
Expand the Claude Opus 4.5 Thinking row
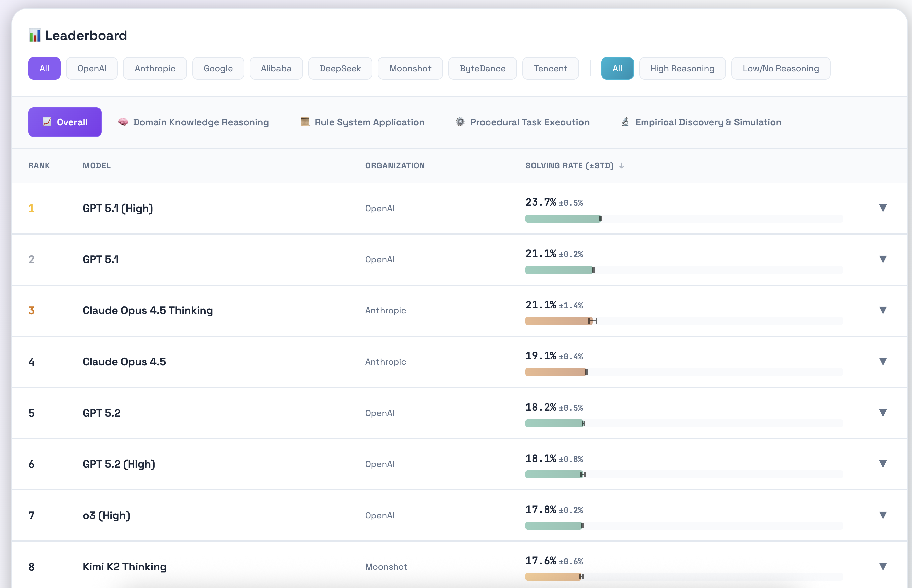882,310
